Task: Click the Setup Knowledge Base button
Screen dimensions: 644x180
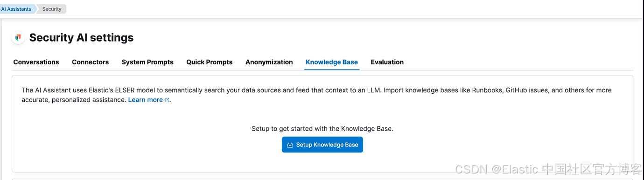Action: point(322,145)
